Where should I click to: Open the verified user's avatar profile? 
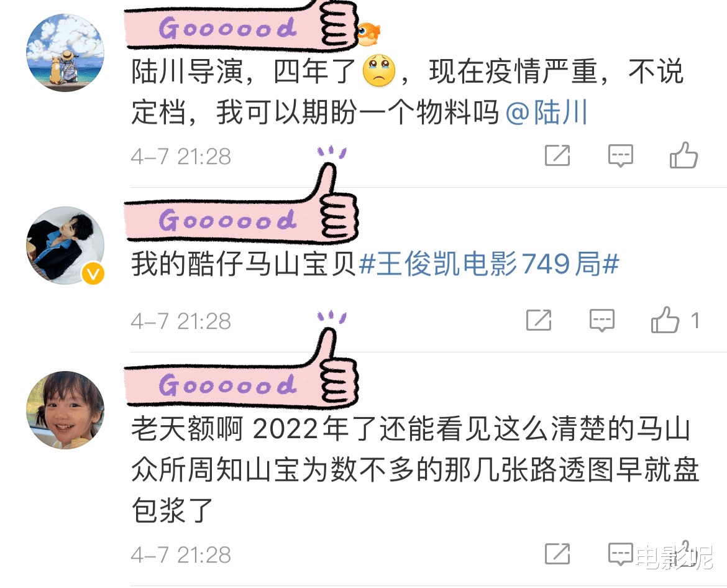[x=65, y=246]
